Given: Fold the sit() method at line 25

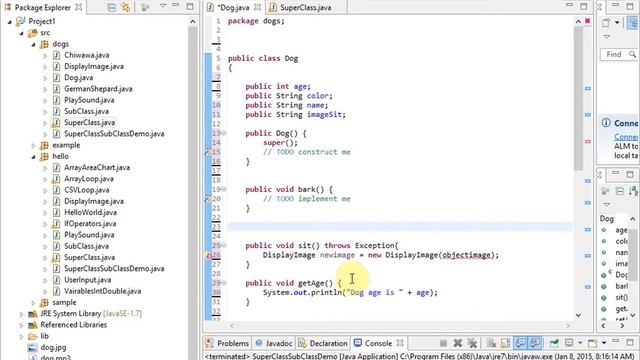Looking at the screenshot, I should [224, 245].
